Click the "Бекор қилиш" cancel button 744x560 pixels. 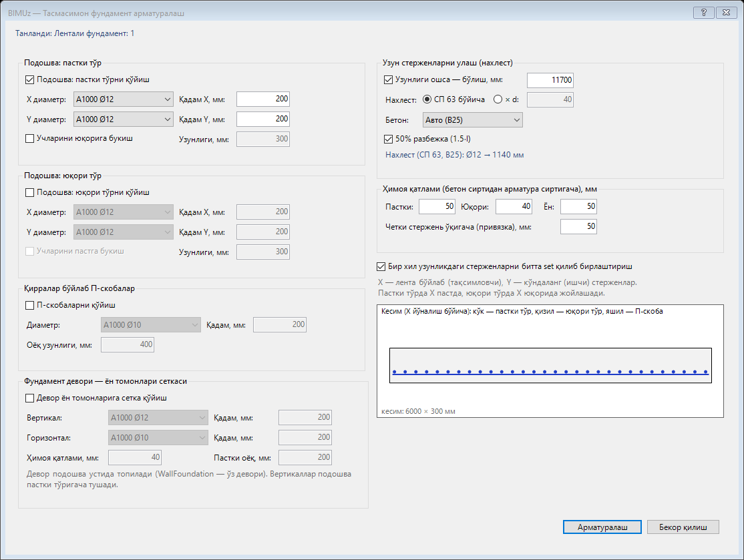[683, 527]
